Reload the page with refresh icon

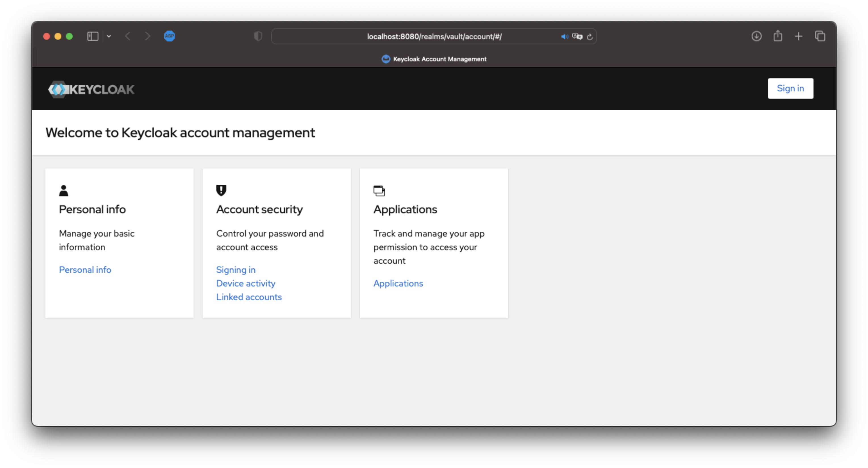(590, 37)
